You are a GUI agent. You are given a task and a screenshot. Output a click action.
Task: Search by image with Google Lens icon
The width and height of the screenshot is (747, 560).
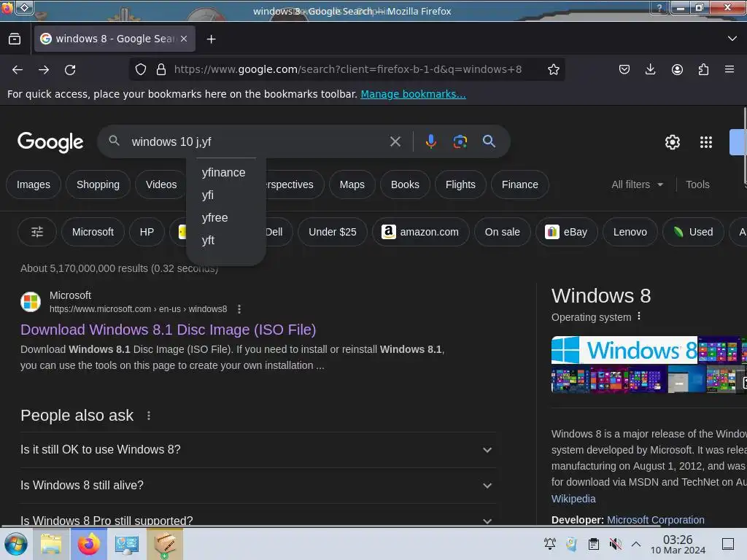[460, 141]
